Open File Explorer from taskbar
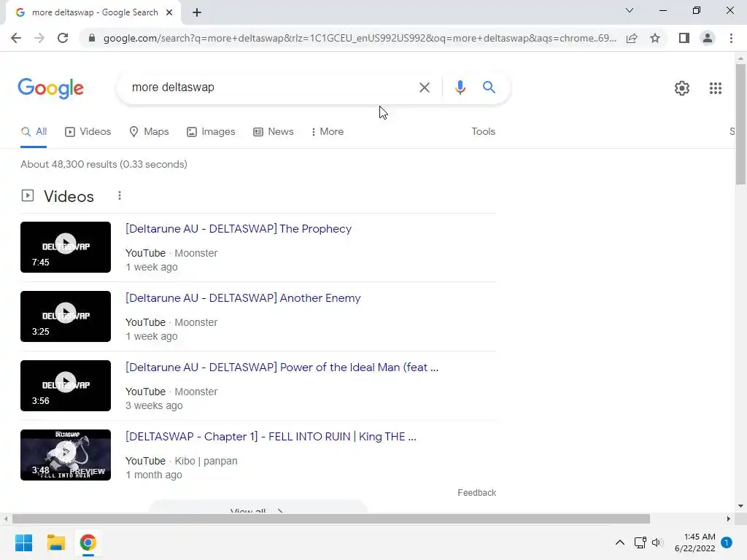 (55, 542)
